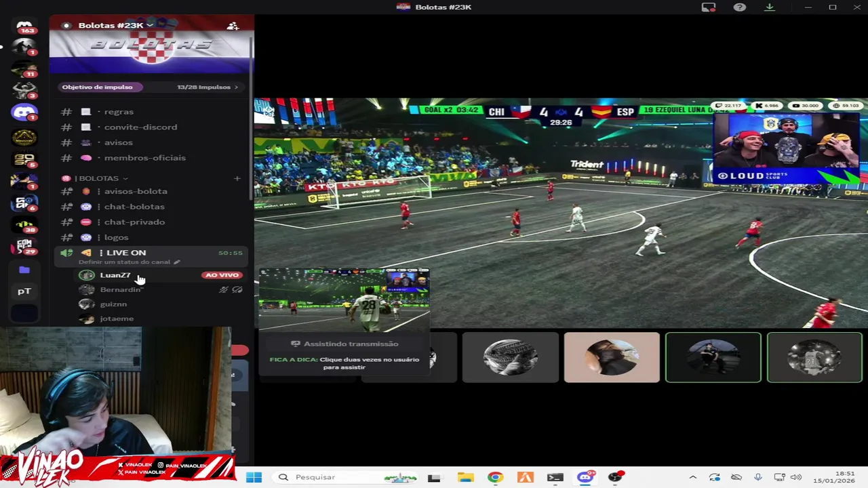Open File Explorer from the taskbar
Image resolution: width=868 pixels, height=488 pixels.
point(465,477)
